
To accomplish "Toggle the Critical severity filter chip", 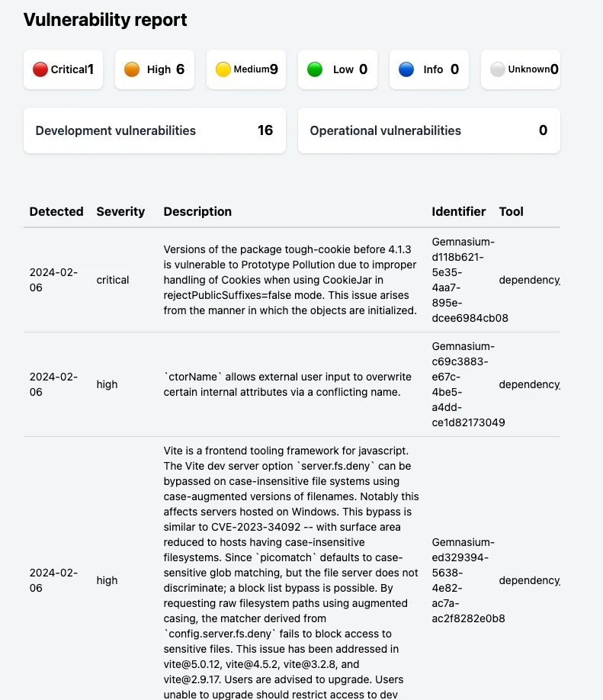I will tap(63, 69).
